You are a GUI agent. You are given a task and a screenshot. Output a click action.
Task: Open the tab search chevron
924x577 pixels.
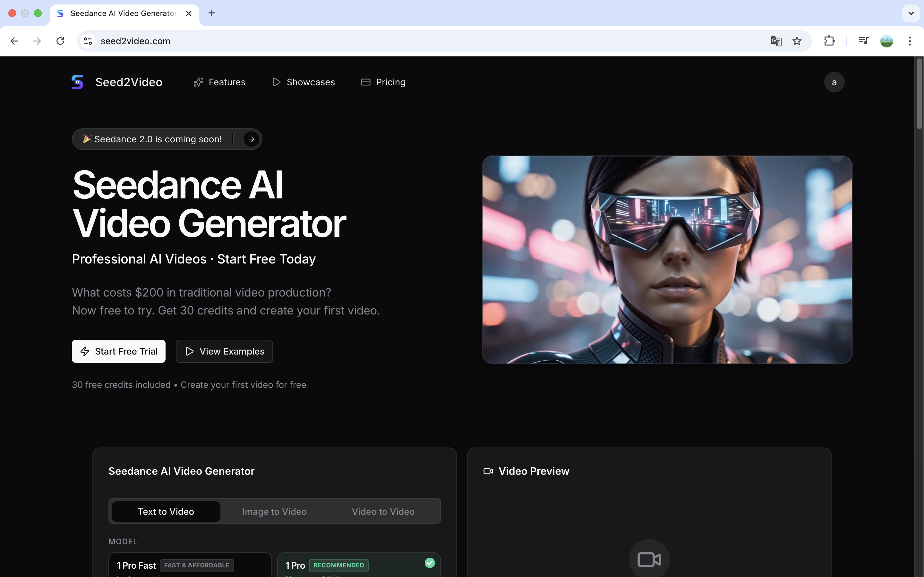(x=911, y=13)
